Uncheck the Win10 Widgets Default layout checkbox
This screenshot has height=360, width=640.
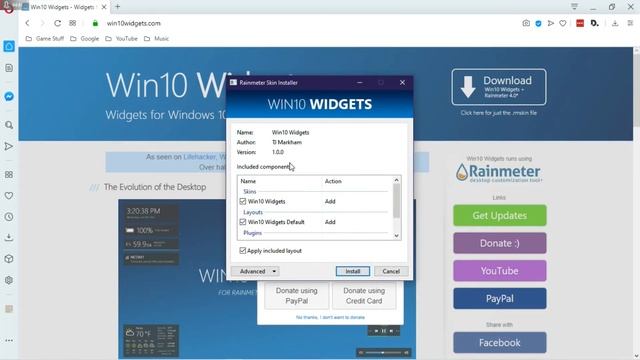243,222
